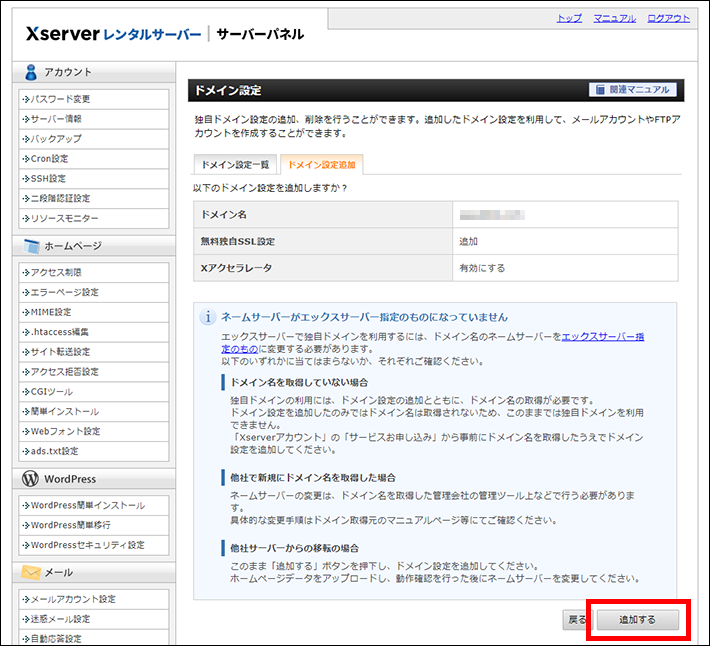Click the 戻る button
Viewport: 710px width, 646px height.
coord(576,619)
